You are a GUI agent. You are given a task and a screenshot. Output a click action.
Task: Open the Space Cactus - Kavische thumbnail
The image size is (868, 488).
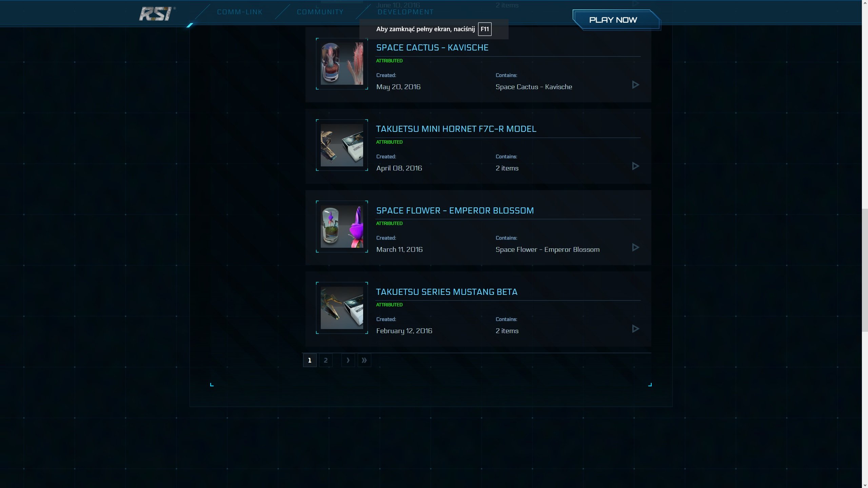click(342, 64)
